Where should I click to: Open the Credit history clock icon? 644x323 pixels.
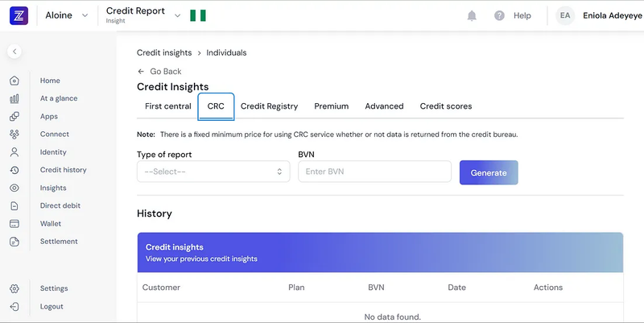click(x=14, y=170)
